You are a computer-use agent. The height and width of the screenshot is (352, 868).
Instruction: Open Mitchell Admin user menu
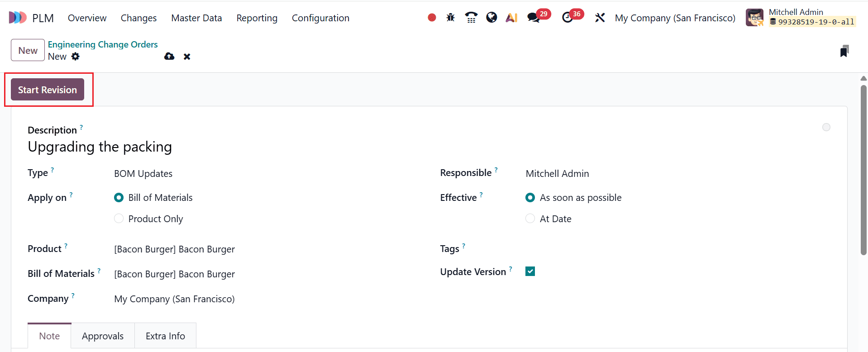801,18
